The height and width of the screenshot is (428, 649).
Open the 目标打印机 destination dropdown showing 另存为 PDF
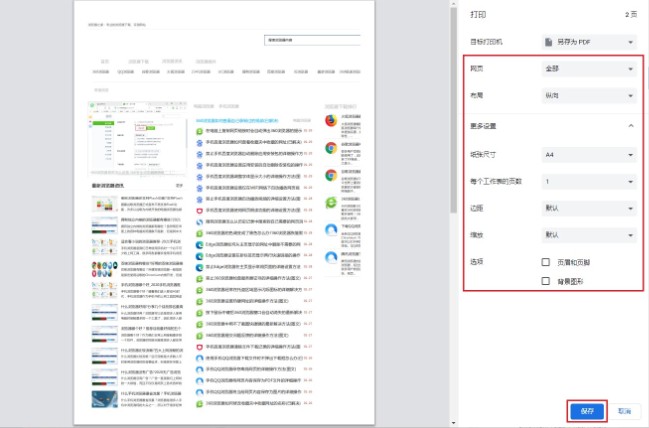click(x=589, y=42)
